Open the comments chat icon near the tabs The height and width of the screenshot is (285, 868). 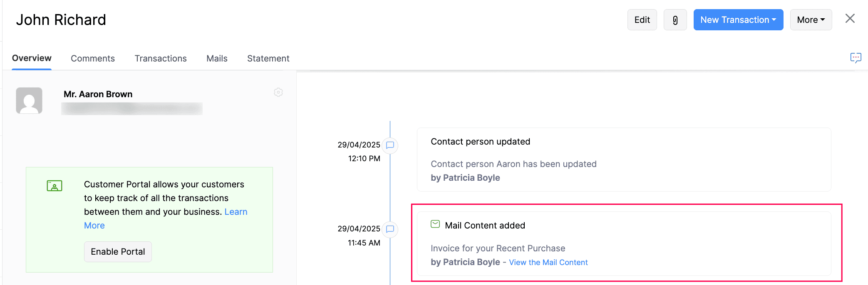(856, 58)
